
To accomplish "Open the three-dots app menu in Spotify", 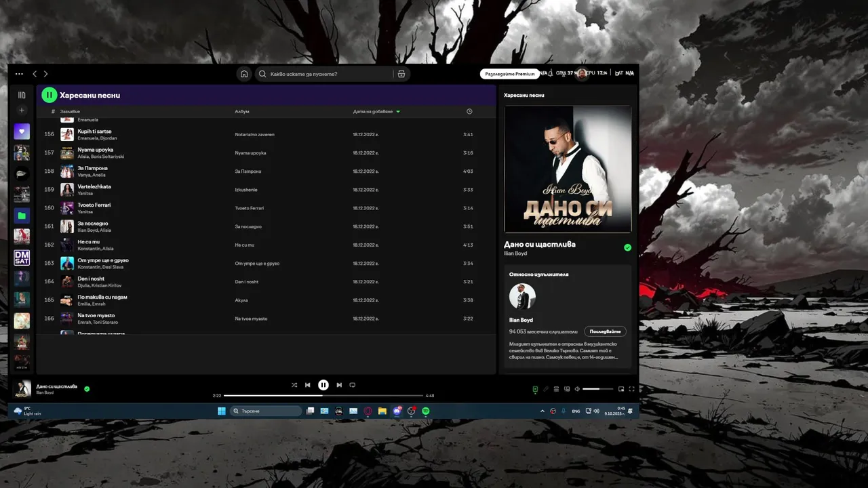I will 19,74.
